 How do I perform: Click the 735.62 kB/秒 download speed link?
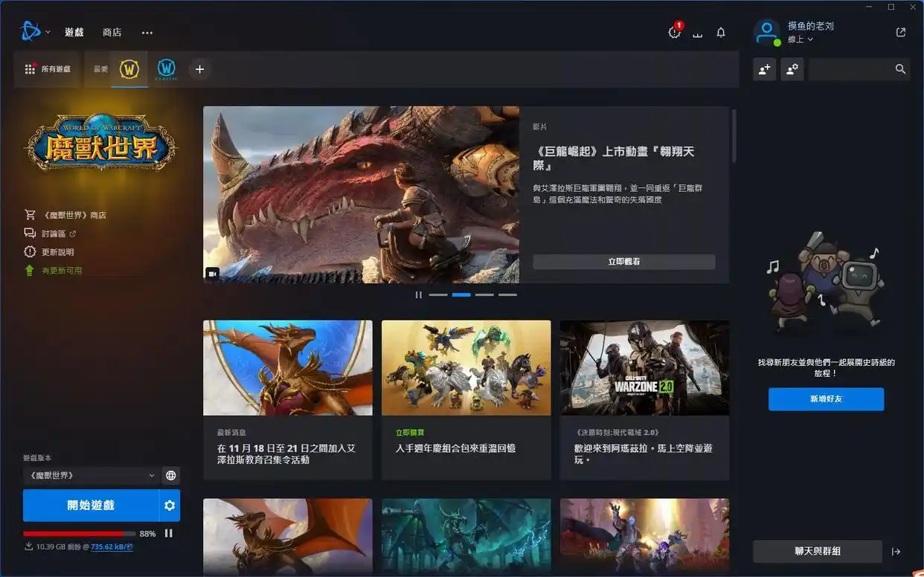[112, 547]
